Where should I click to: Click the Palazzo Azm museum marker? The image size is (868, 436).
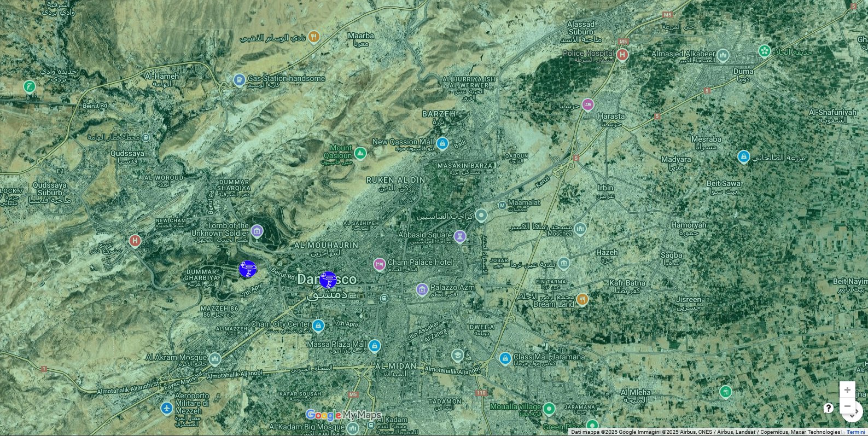tap(422, 289)
